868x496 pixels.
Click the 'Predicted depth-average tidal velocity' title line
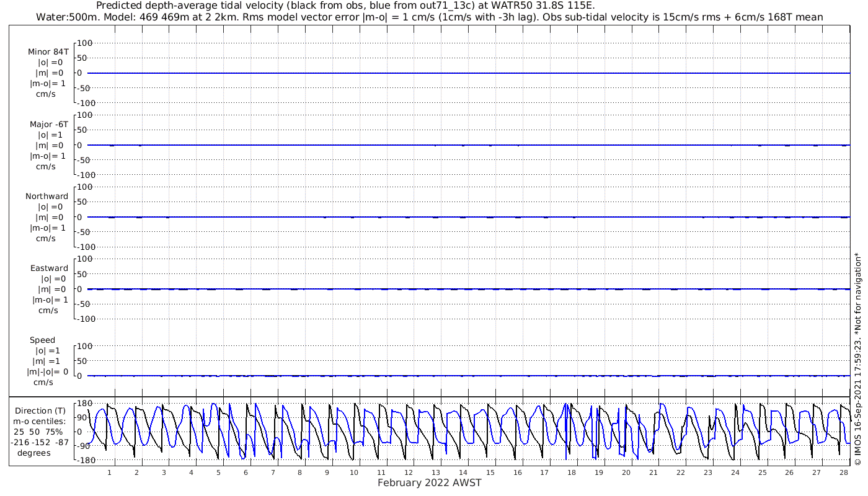[x=345, y=6]
